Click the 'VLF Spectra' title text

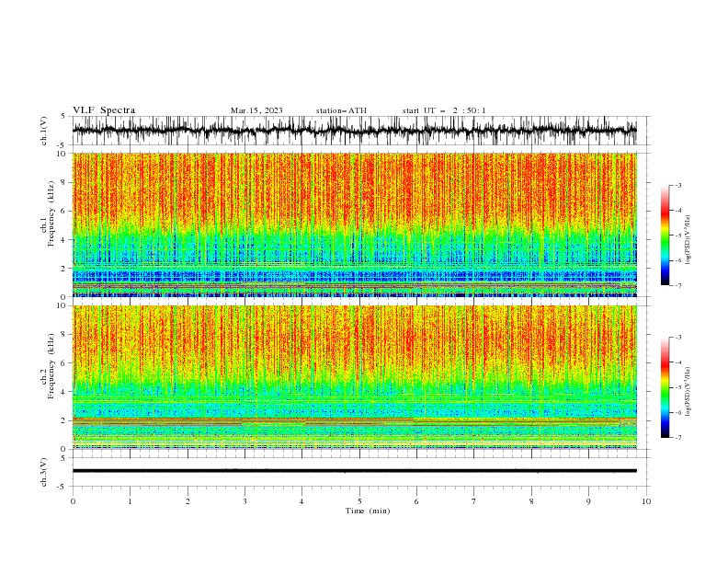(104, 110)
